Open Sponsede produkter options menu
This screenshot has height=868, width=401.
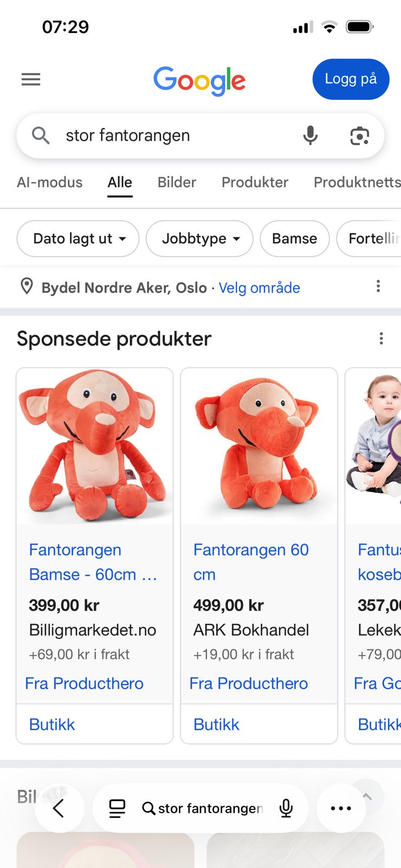coord(381,339)
